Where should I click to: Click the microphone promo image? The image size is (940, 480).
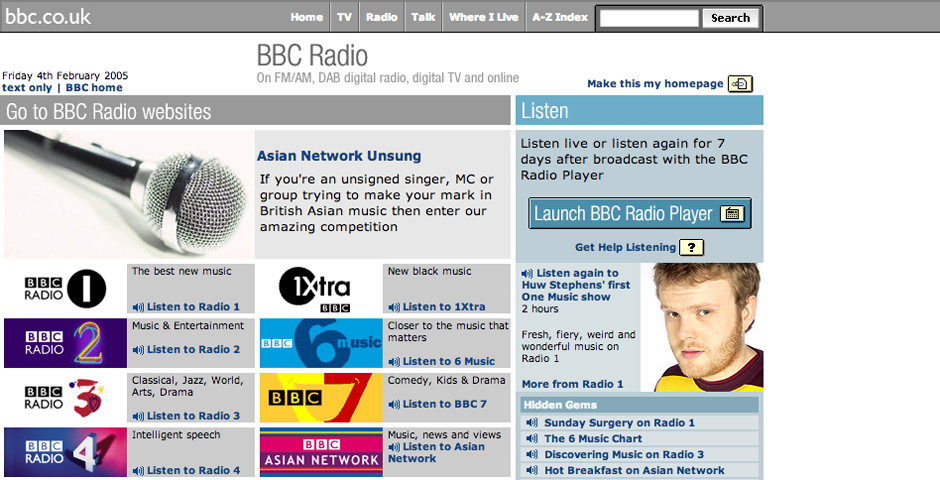129,194
